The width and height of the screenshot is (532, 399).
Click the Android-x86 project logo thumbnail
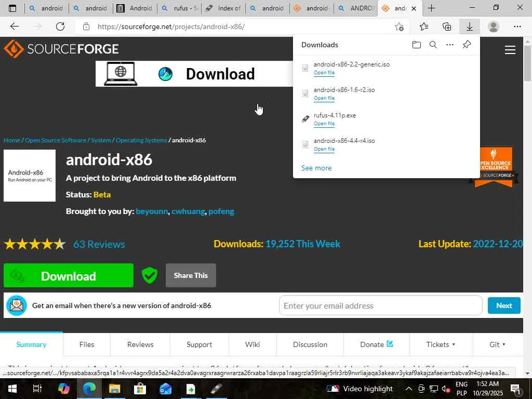pyautogui.click(x=30, y=176)
